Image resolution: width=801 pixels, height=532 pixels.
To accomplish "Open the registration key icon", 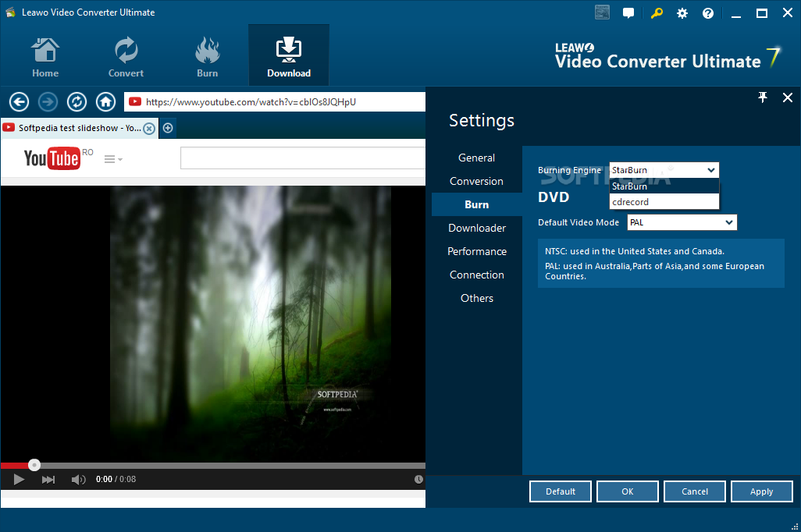I will coord(657,12).
